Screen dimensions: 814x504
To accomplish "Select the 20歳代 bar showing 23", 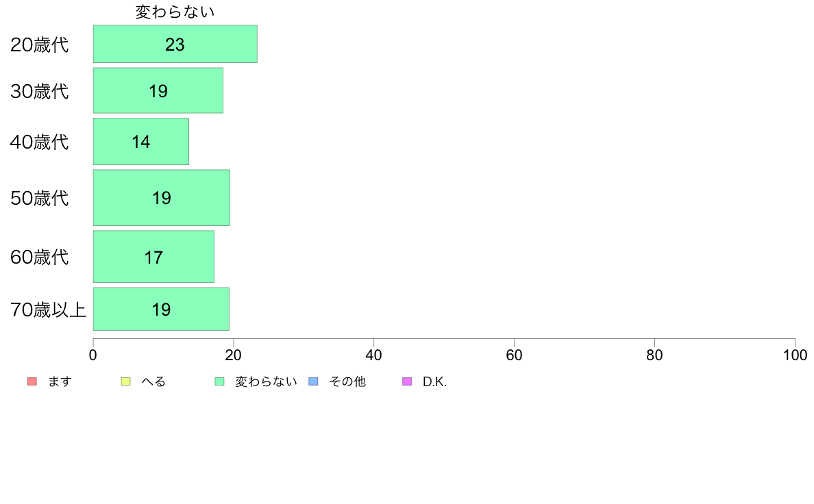I will (175, 44).
